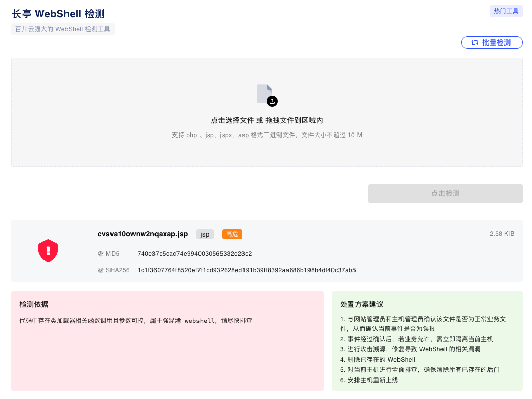Click the 批量检测 text label

tap(496, 42)
